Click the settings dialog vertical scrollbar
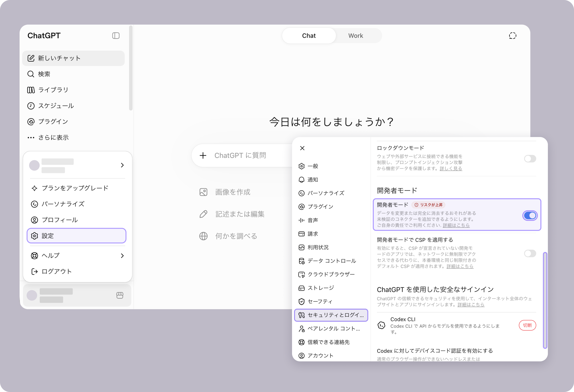Image resolution: width=574 pixels, height=392 pixels. coord(545,300)
